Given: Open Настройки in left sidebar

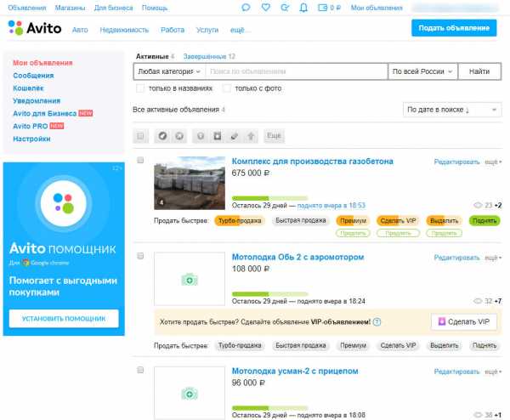Looking at the screenshot, I should pyautogui.click(x=31, y=139).
